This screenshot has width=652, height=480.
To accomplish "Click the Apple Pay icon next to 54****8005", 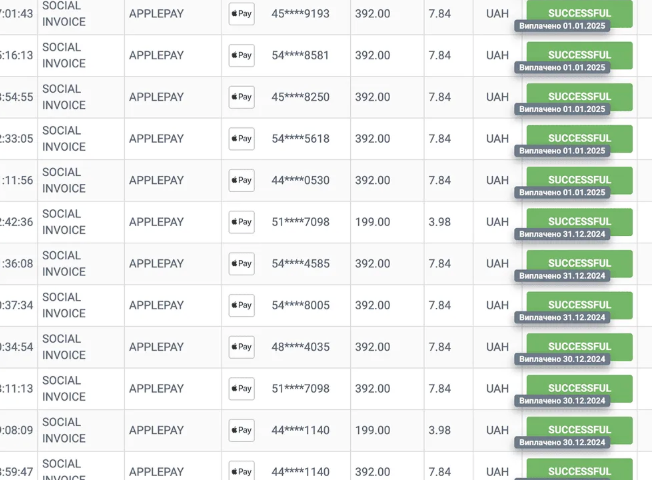I will [x=241, y=305].
